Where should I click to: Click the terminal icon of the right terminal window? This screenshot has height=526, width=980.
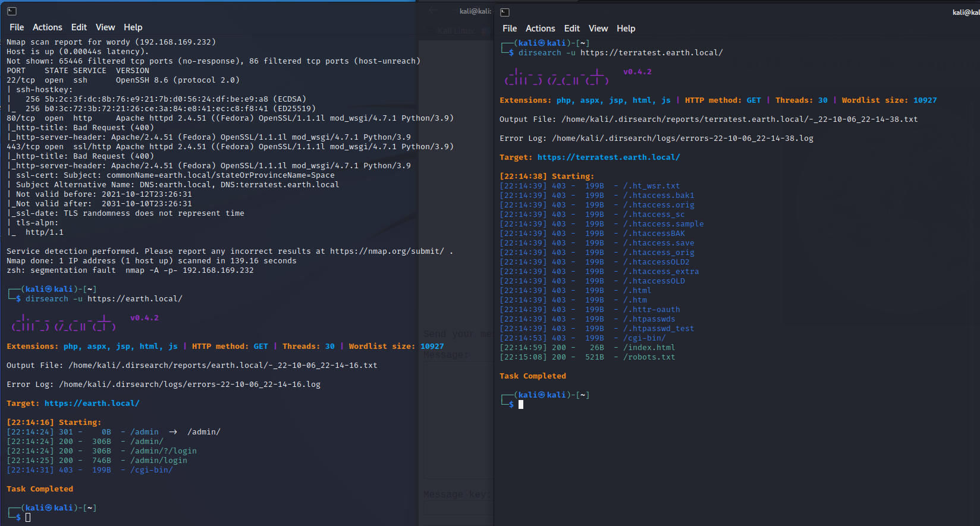coord(505,12)
